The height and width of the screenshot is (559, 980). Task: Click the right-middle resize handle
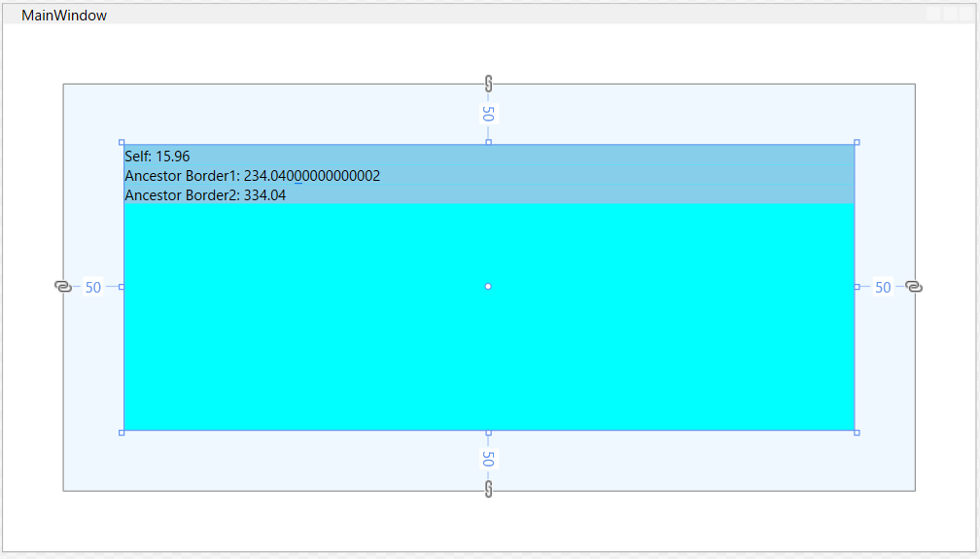[x=857, y=287]
